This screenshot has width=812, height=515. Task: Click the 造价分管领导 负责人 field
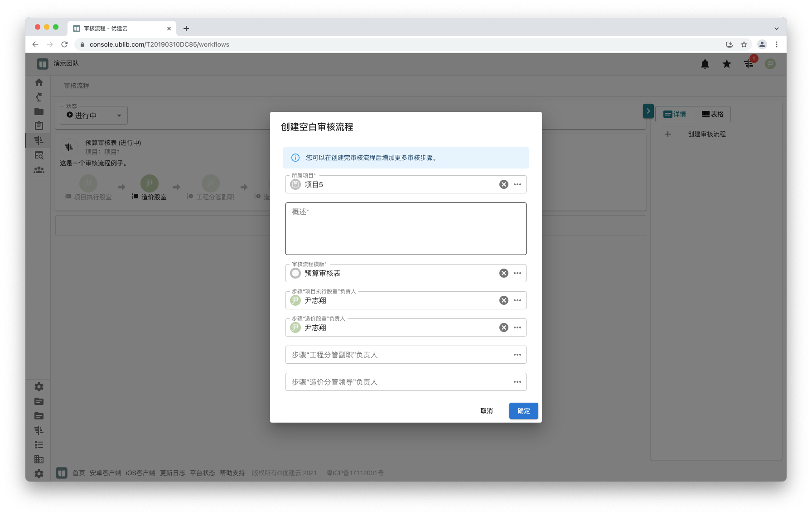coord(399,382)
